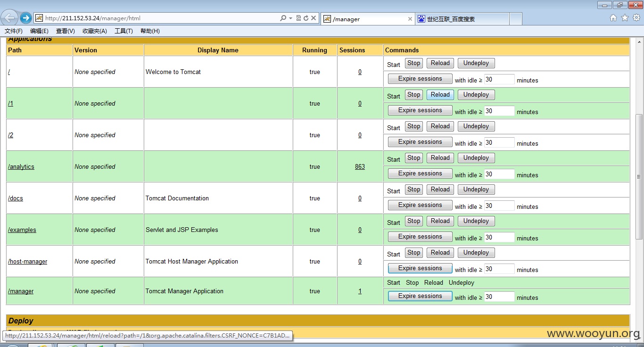Viewport: 644px width, 347px height.
Task: Undeploy the /examples application
Action: coord(476,221)
